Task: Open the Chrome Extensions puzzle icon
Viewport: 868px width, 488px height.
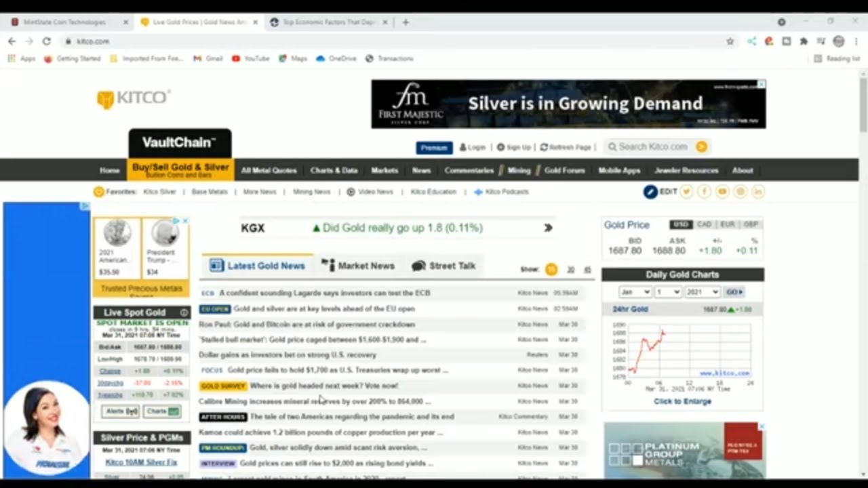Action: point(804,41)
